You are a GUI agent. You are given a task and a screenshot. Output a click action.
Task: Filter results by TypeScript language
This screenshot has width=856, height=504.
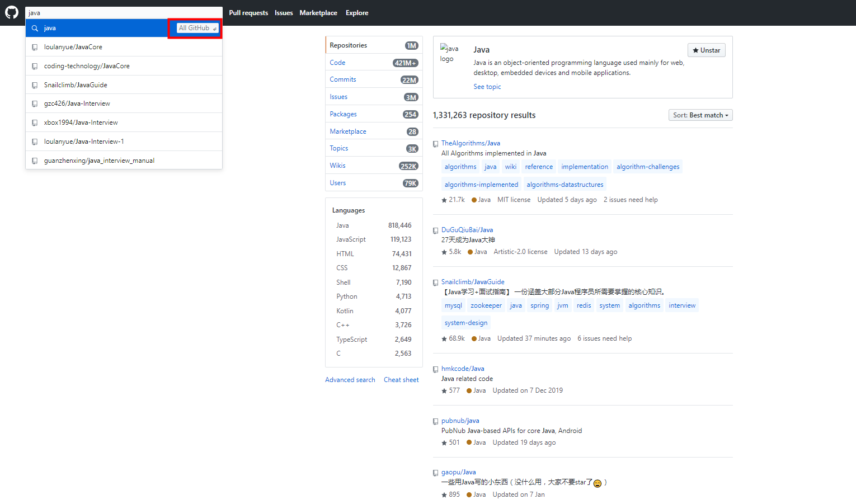coord(374,340)
